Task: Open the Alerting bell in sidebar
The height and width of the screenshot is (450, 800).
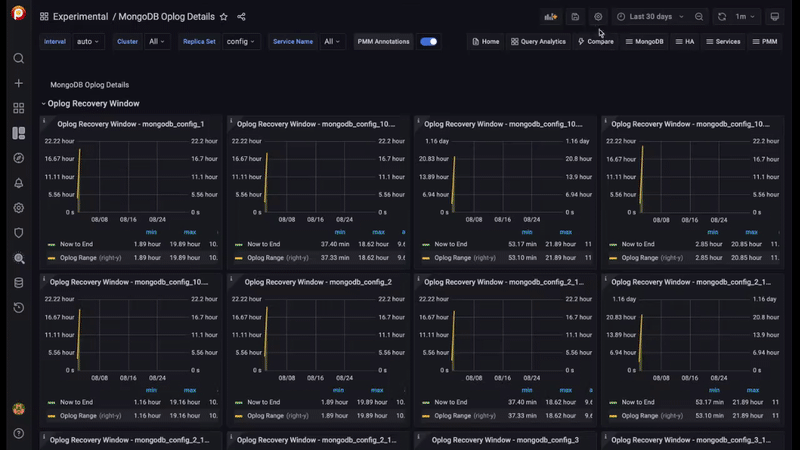Action: click(18, 183)
